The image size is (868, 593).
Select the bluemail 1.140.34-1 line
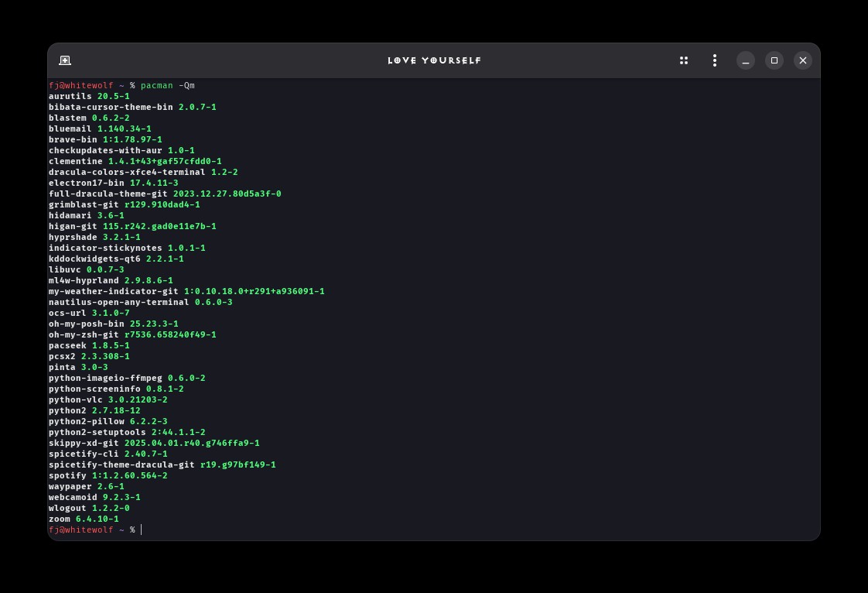[x=101, y=129]
